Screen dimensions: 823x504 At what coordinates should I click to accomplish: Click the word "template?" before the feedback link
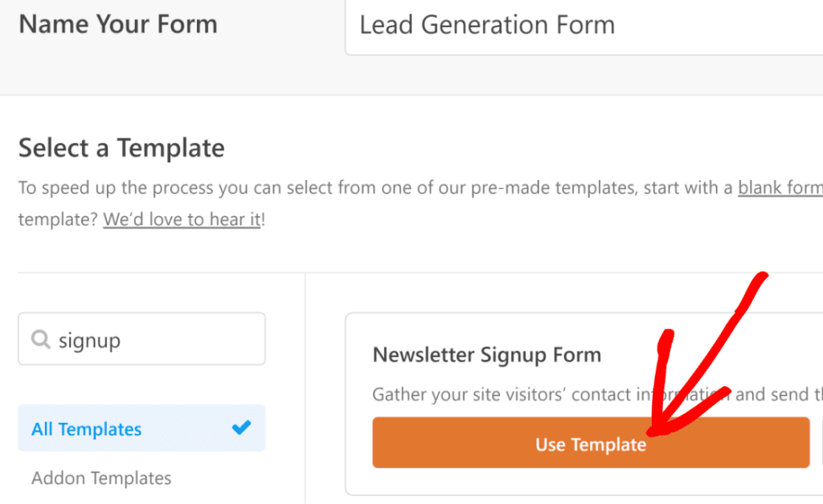57,219
